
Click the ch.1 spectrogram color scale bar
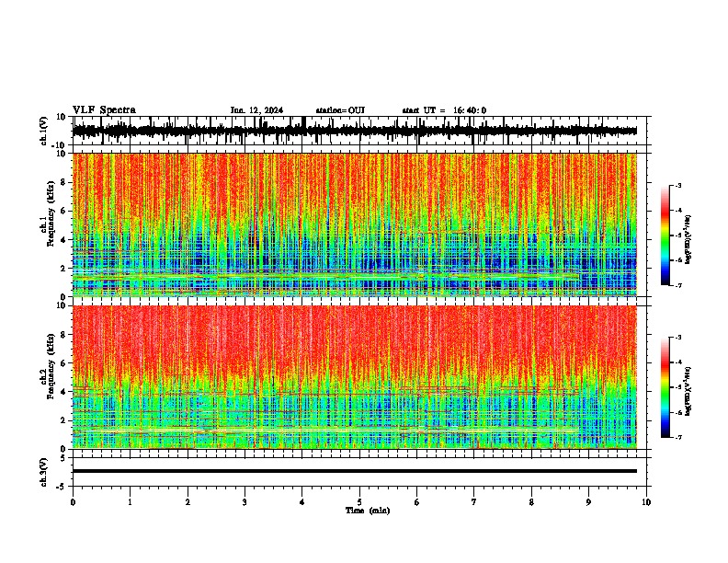point(665,236)
